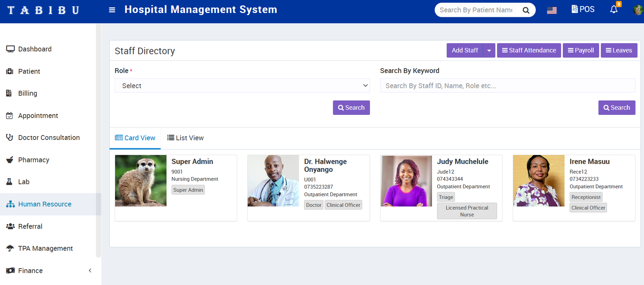Image resolution: width=644 pixels, height=285 pixels.
Task: Click the hamburger menu icon in header
Action: (x=112, y=10)
